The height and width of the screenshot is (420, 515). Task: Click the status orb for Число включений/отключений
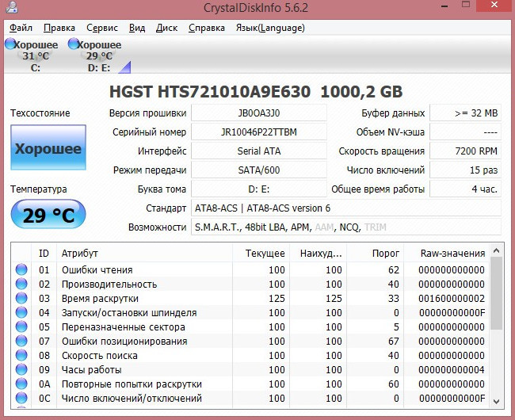click(x=21, y=398)
